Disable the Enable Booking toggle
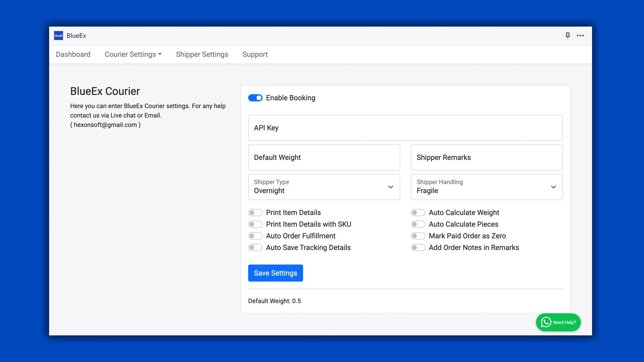The height and width of the screenshot is (362, 644). [x=255, y=98]
